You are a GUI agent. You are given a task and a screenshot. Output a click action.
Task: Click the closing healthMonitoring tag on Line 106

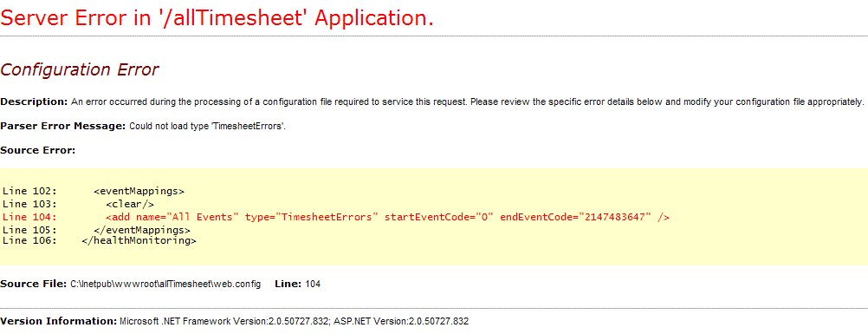[x=139, y=241]
